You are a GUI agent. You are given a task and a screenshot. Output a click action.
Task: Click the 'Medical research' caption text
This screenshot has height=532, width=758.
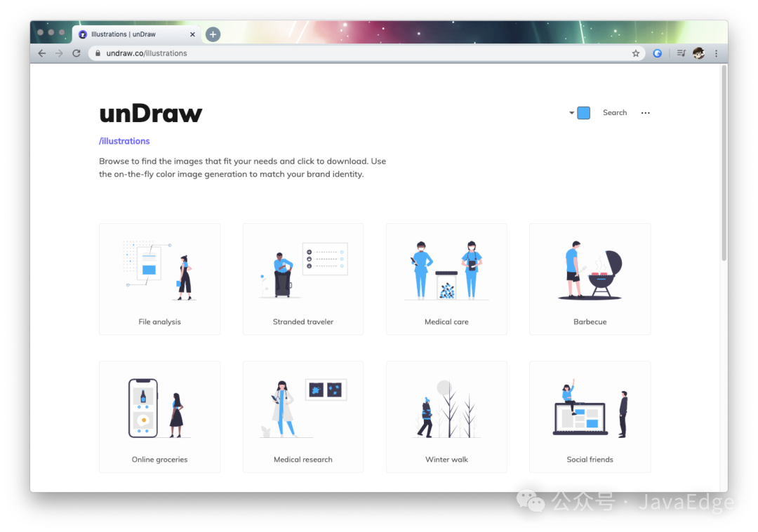[303, 460]
